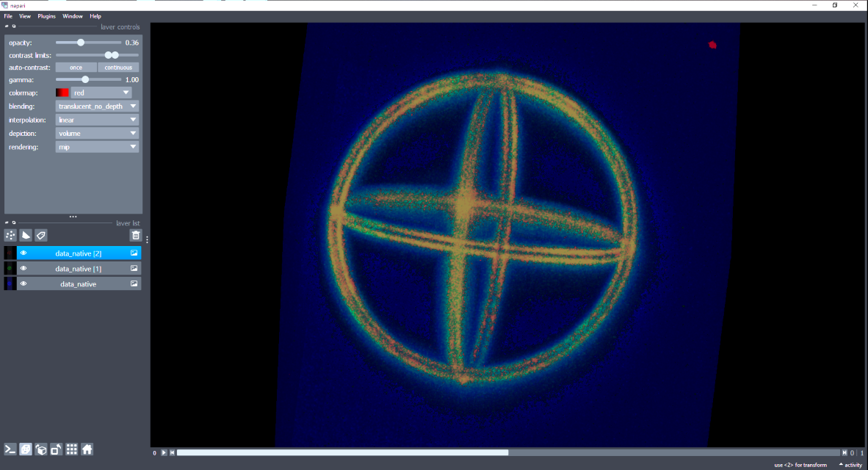Toggle visibility of data_native [1]

coord(23,268)
